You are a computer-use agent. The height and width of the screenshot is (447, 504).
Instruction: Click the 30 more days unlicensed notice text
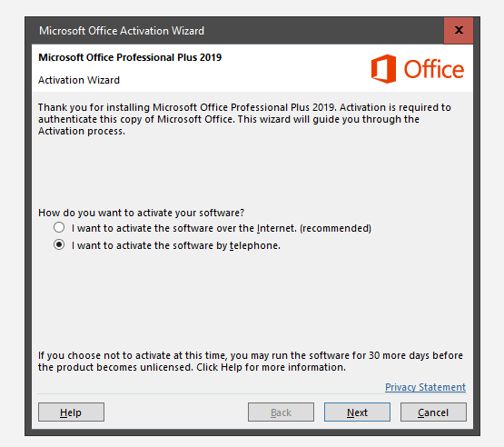[x=251, y=362]
